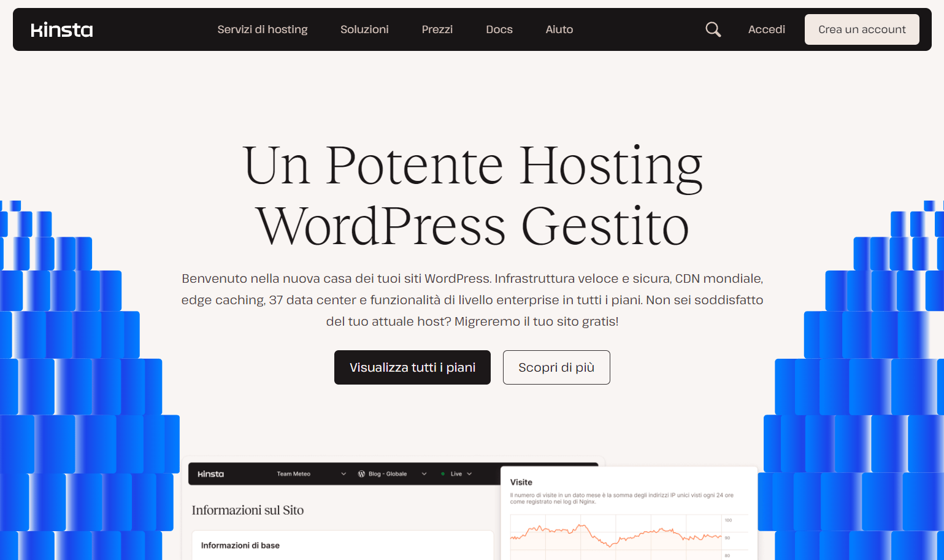
Task: Click the Un Potente Hosting WordPress Gestito headline
Action: click(472, 195)
